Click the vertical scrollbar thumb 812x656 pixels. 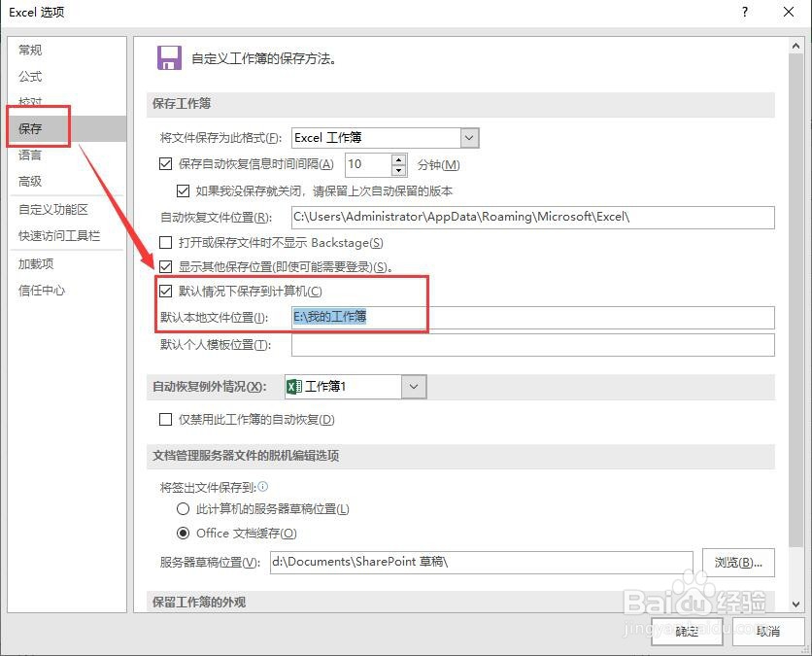795,299
